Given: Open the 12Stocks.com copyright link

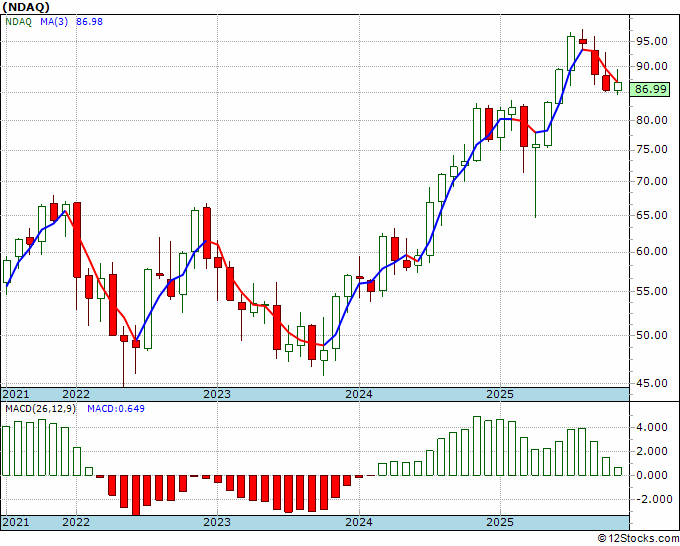Looking at the screenshot, I should point(638,539).
